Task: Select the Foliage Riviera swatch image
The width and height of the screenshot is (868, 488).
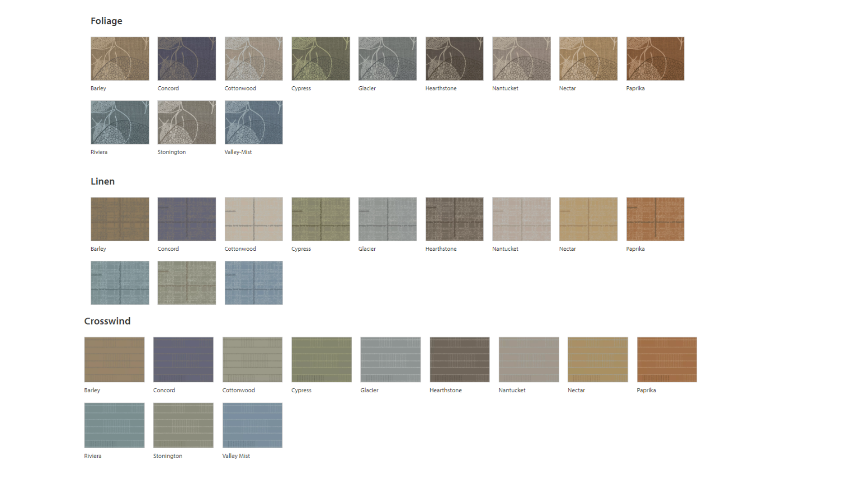Action: pos(120,122)
